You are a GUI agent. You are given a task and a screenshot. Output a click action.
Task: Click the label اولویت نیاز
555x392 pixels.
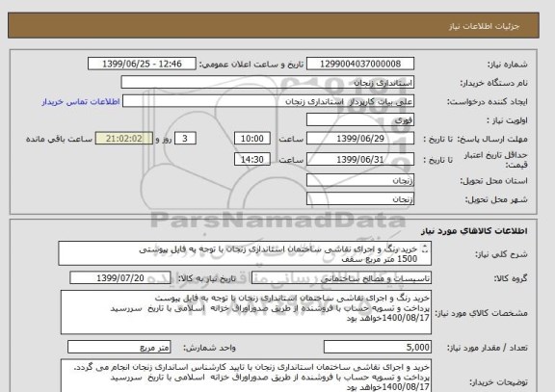pyautogui.click(x=507, y=120)
